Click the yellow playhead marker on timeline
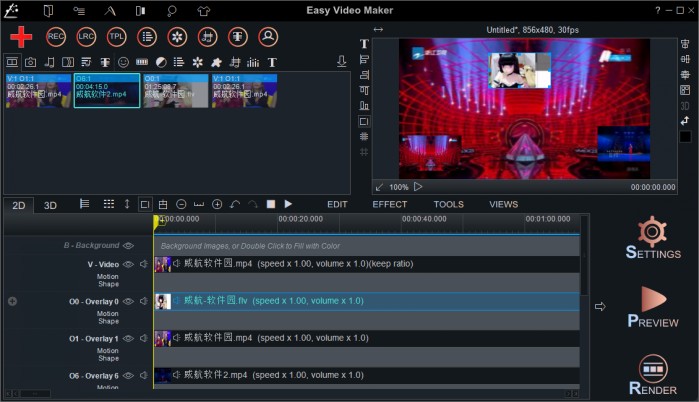The width and height of the screenshot is (699, 402). click(156, 222)
